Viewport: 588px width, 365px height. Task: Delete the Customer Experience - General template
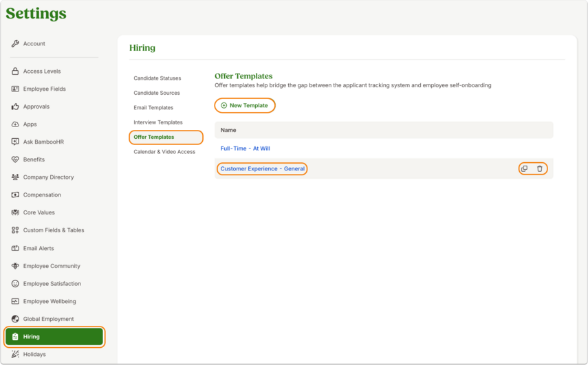(540, 168)
